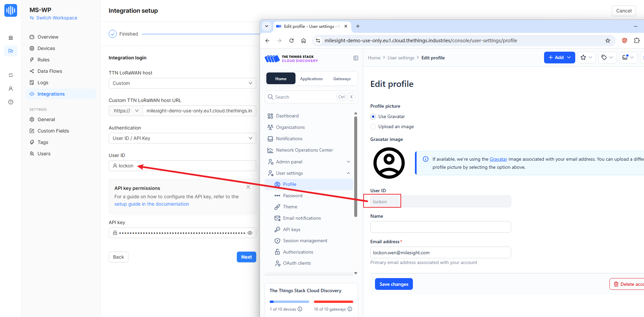644x317 pixels.
Task: Click the gateways info icon
Action: point(350,309)
